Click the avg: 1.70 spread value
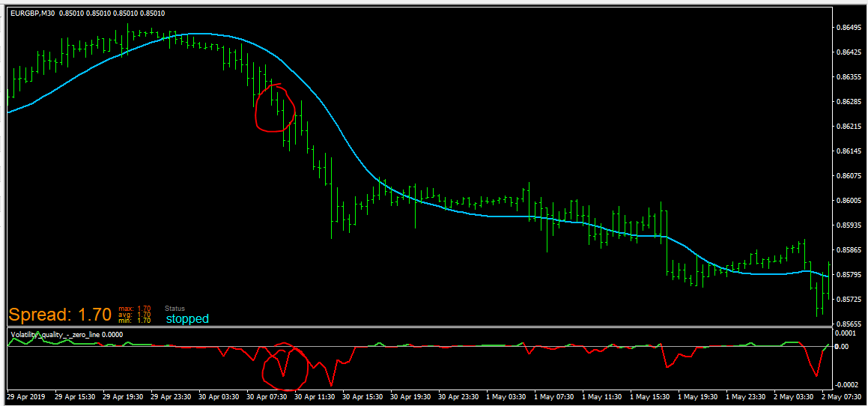Viewport: 868px width, 406px height. 135,314
